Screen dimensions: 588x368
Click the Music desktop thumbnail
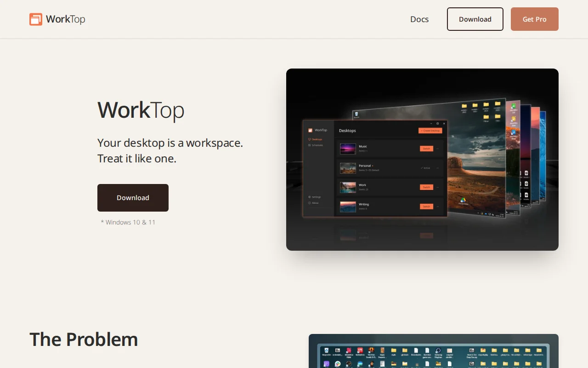pos(348,149)
